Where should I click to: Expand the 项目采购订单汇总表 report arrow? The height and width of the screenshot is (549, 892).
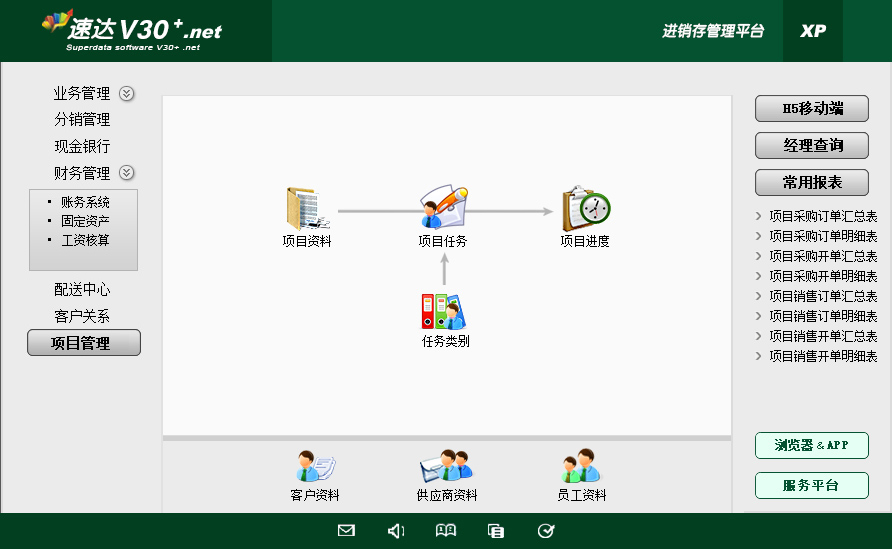(x=759, y=216)
